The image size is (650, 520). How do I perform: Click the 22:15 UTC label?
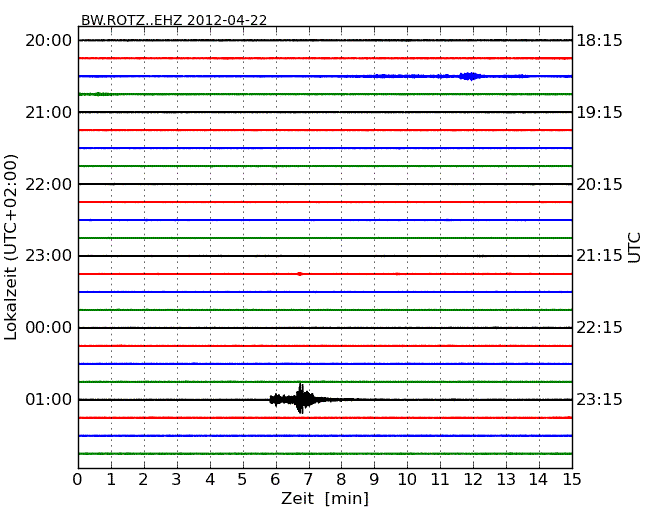[599, 328]
